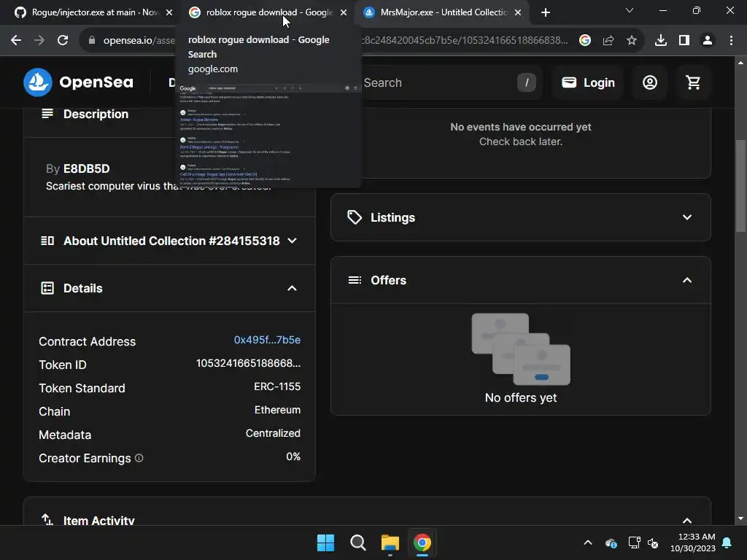Click the OneDrive cloud tray icon
Screen dimensions: 747x560
pyautogui.click(x=611, y=542)
